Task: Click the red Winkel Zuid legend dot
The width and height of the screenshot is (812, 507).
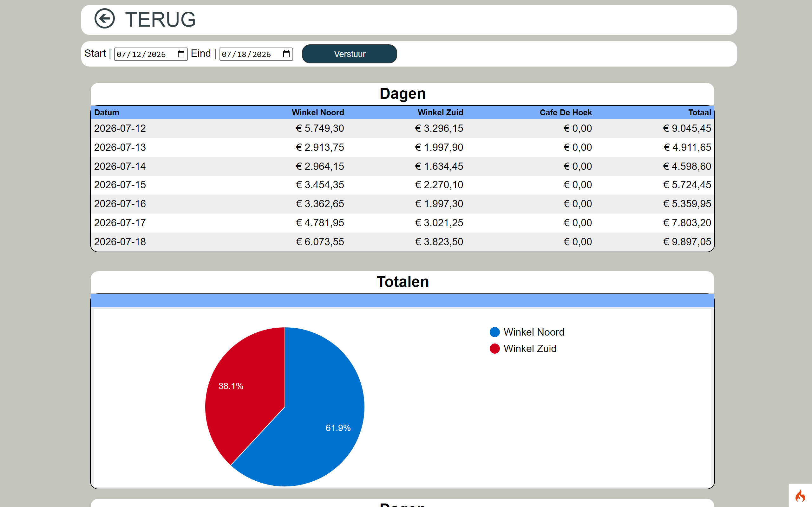Action: 494,349
